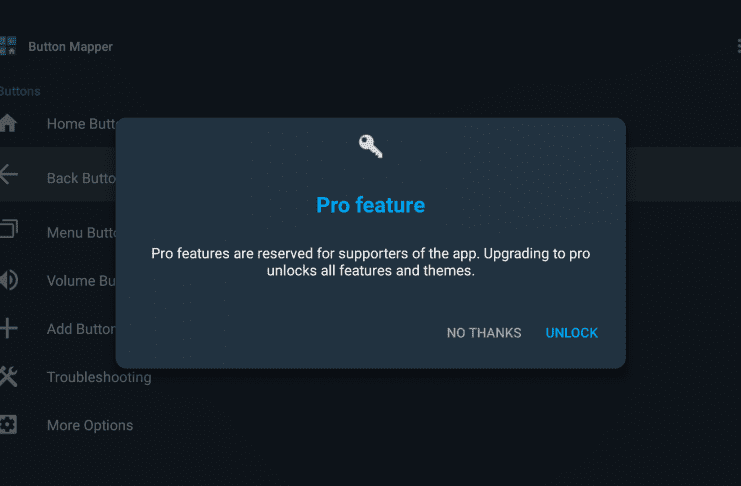Choose the Add Buttons list item
The image size is (741, 486).
pyautogui.click(x=58, y=329)
